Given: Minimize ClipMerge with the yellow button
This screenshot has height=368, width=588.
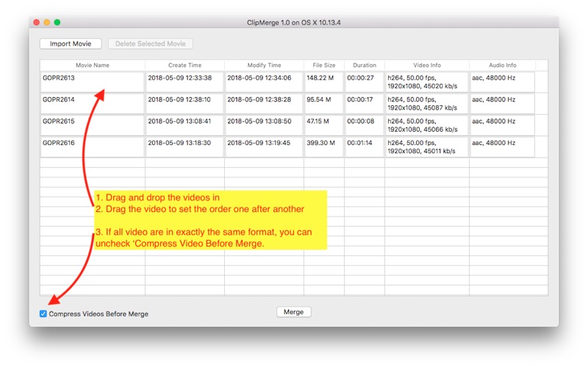Looking at the screenshot, I should [x=47, y=22].
